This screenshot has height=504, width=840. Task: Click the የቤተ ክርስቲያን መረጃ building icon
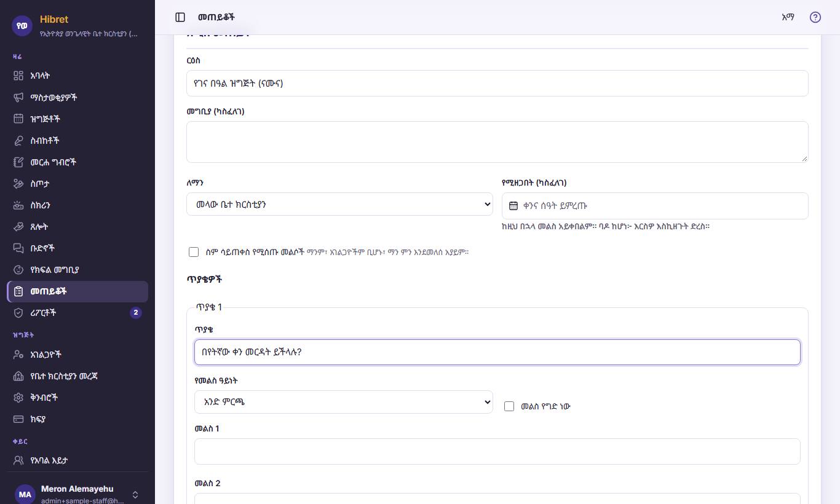click(18, 376)
